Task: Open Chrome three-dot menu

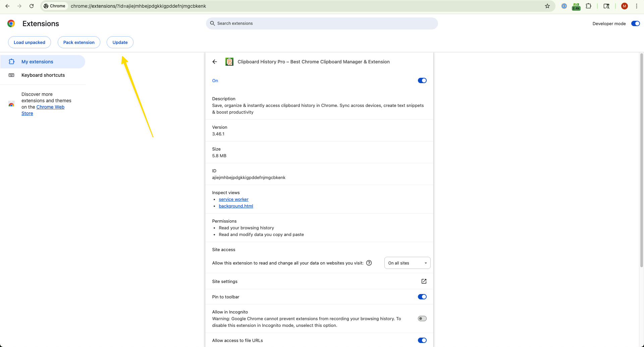Action: [x=637, y=6]
